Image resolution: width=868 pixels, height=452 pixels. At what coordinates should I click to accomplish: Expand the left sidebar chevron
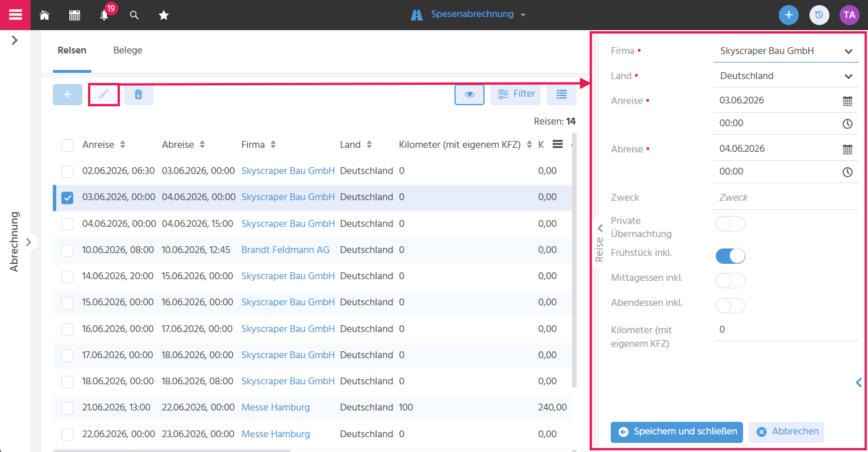tap(15, 40)
